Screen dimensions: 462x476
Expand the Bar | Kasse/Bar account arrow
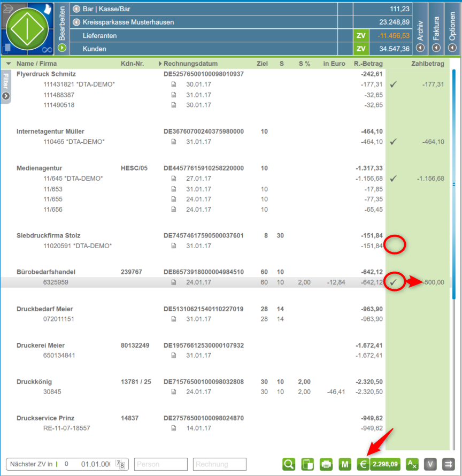point(76,9)
